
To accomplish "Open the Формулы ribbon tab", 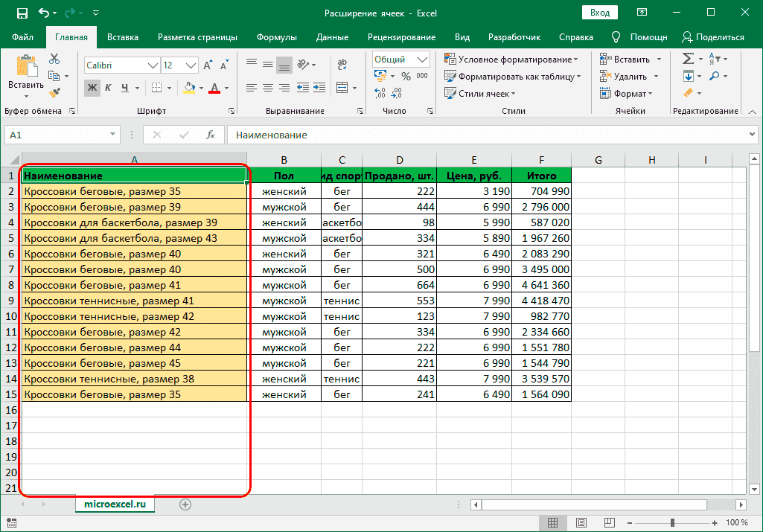I will point(276,37).
